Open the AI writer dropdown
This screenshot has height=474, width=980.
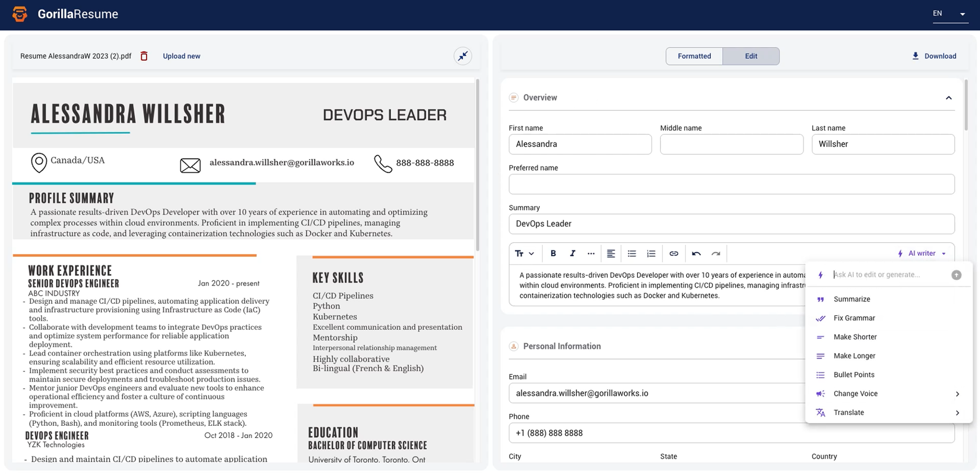(x=922, y=253)
